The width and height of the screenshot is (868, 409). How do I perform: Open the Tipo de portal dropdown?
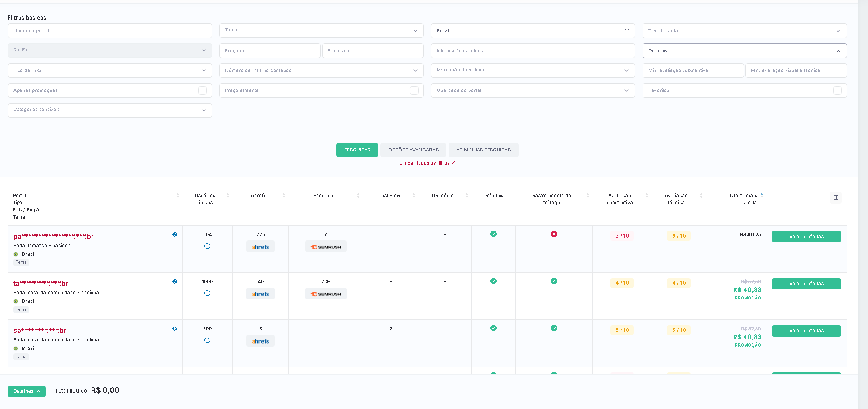point(745,30)
